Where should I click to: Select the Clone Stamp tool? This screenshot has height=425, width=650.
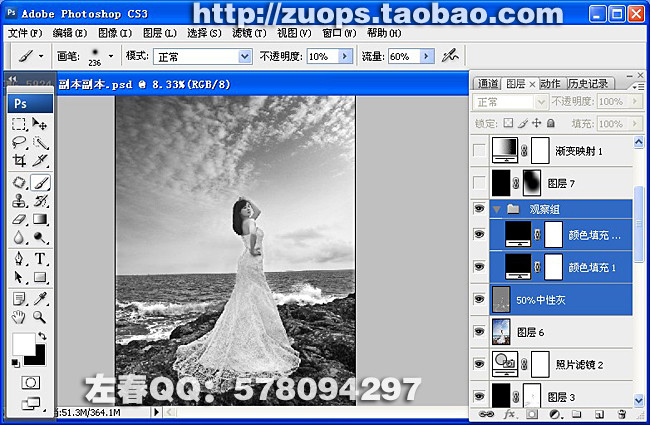(19, 201)
